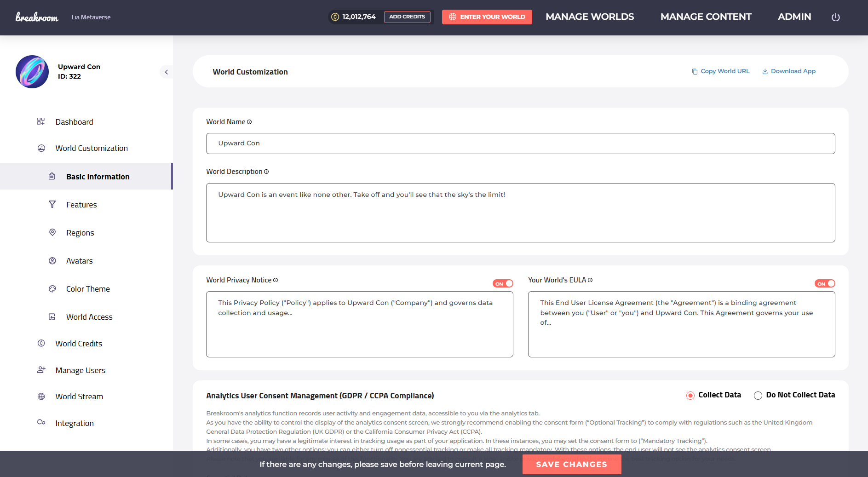Click the World Access icon
This screenshot has height=477, width=868.
(x=52, y=316)
